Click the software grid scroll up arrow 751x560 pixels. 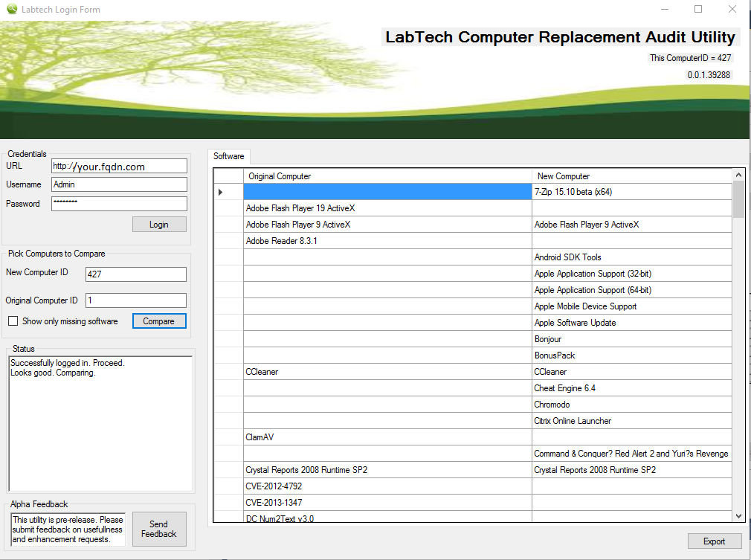[x=738, y=175]
